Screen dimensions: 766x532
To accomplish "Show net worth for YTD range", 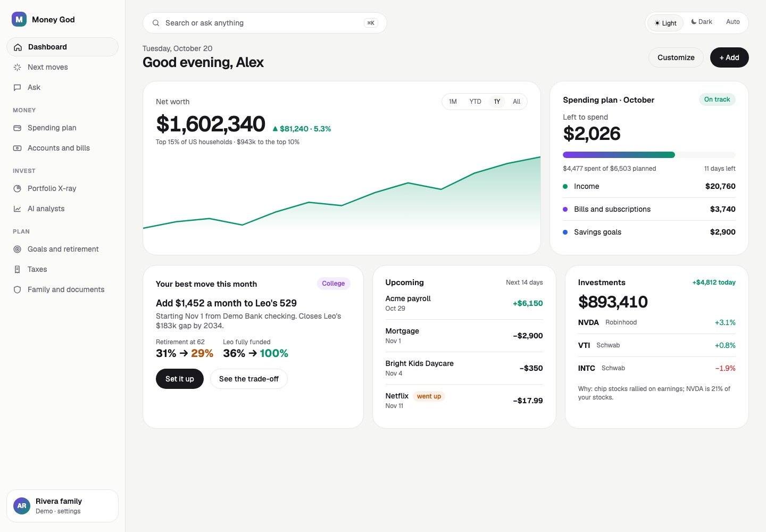I will [475, 102].
